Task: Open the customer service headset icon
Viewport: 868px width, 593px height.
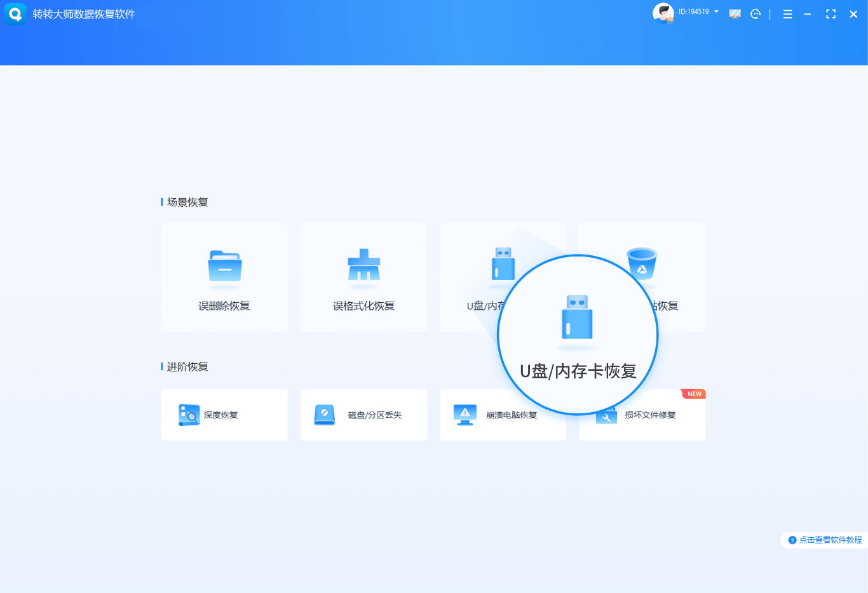Action: [755, 14]
